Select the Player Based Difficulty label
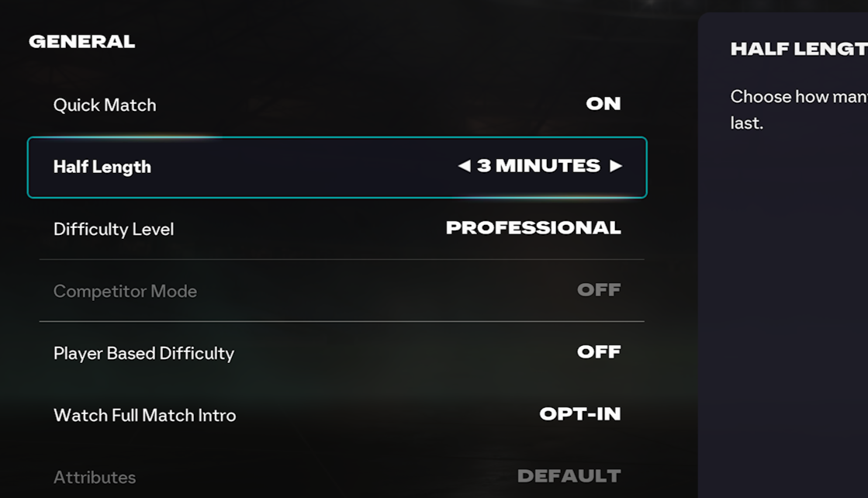 coord(144,354)
